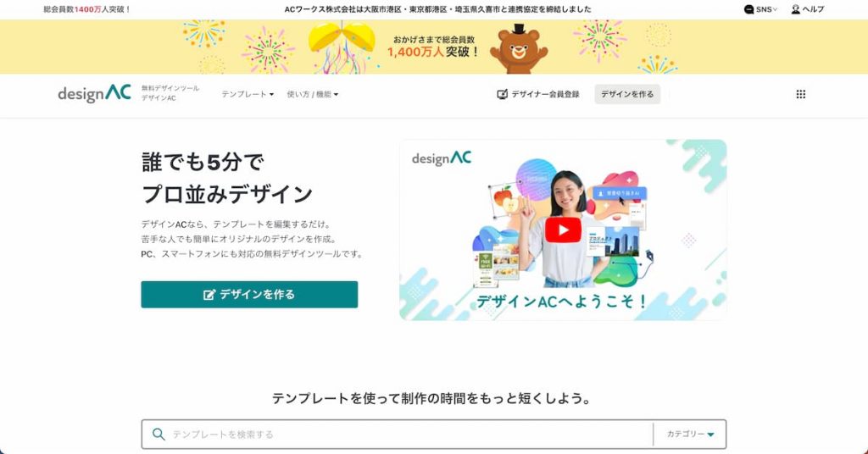This screenshot has height=454, width=868.
Task: Expand the テンプレート dropdown menu
Action: [248, 95]
